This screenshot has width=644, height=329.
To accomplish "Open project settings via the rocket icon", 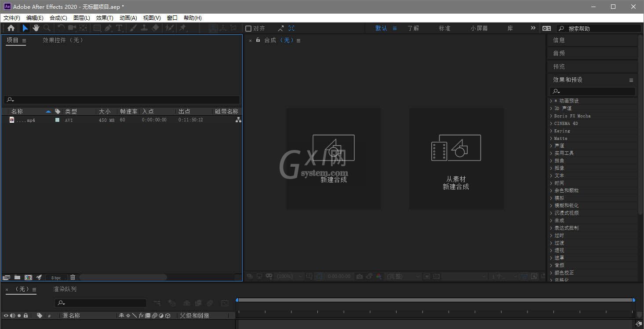I will click(x=39, y=278).
